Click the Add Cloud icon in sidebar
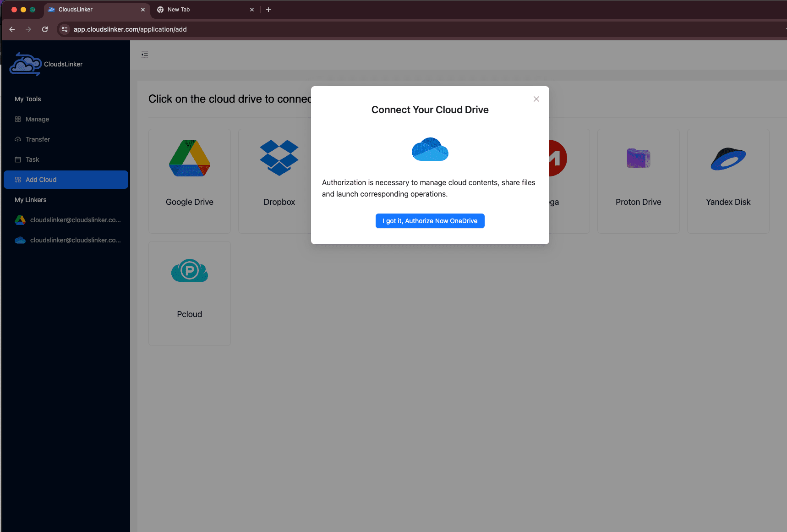 [x=18, y=180]
